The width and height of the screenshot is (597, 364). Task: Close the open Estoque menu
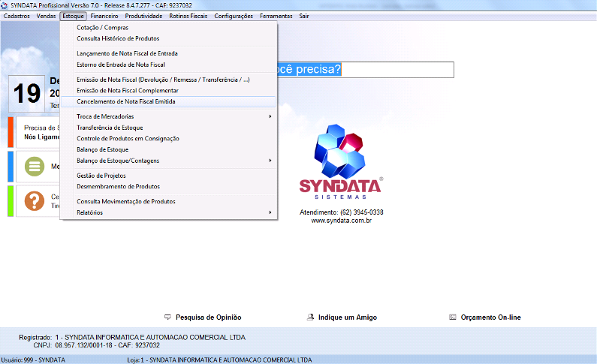click(73, 16)
